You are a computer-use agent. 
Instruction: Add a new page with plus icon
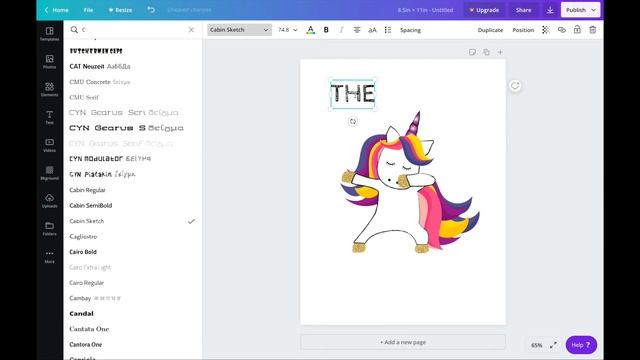click(x=500, y=52)
